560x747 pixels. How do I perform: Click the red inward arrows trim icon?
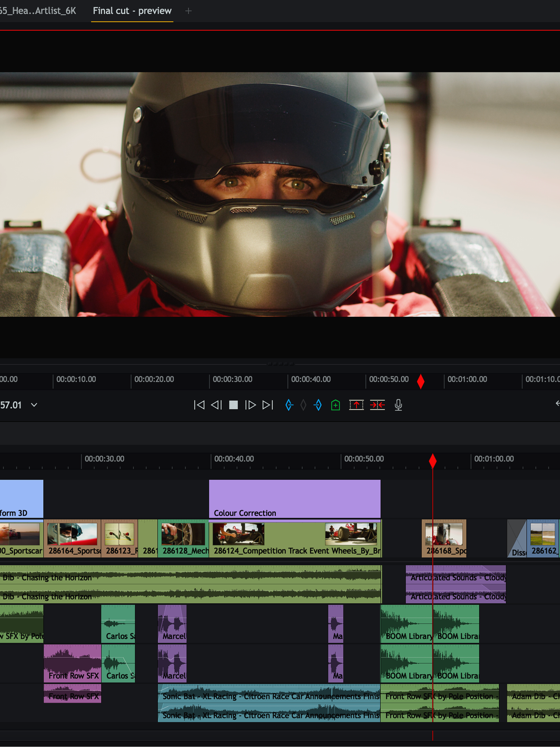(377, 405)
